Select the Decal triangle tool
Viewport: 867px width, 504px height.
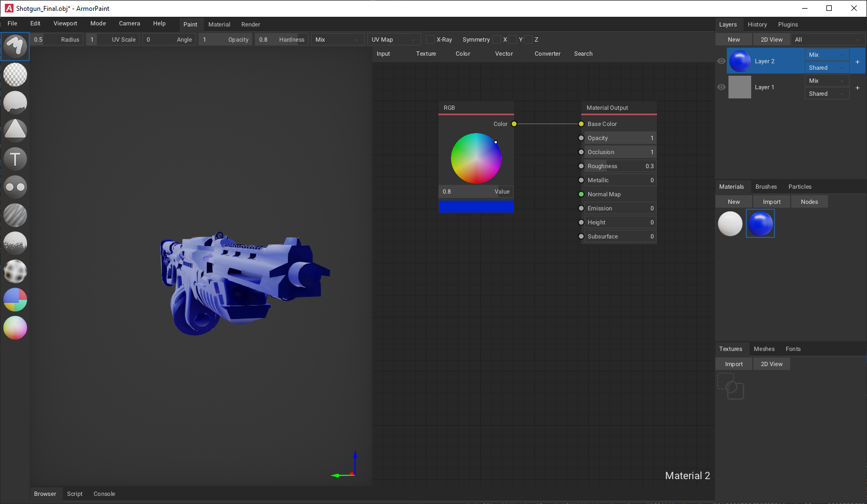click(x=15, y=130)
